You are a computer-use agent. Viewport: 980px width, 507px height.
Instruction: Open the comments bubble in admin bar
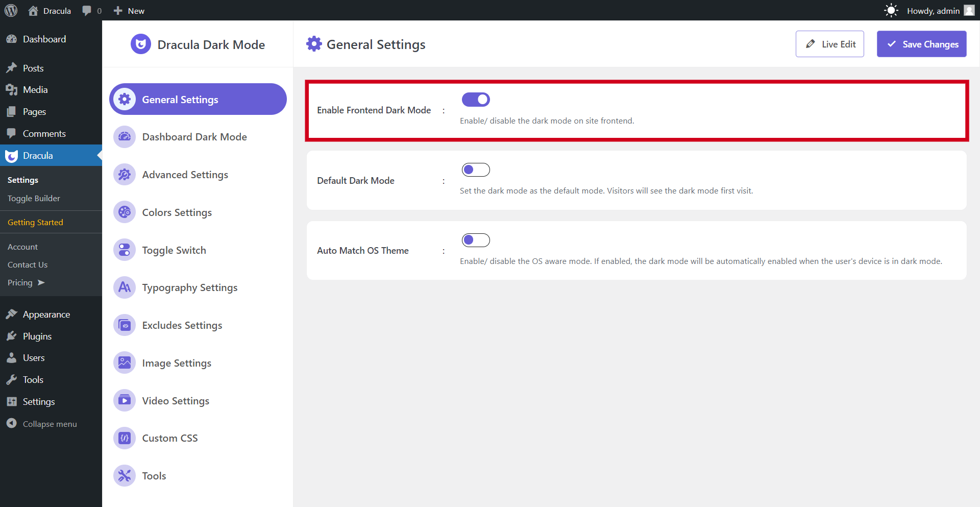click(x=87, y=11)
